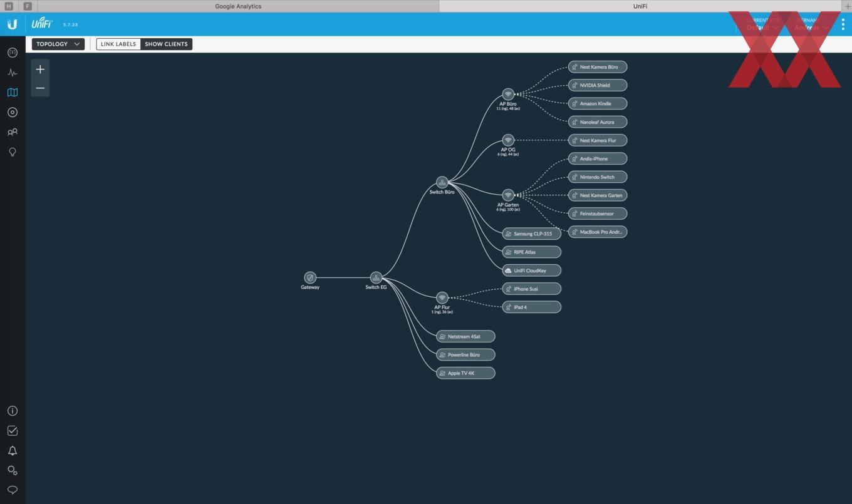Click the H pinned tab
Viewport: 852px width, 504px height.
[x=9, y=6]
